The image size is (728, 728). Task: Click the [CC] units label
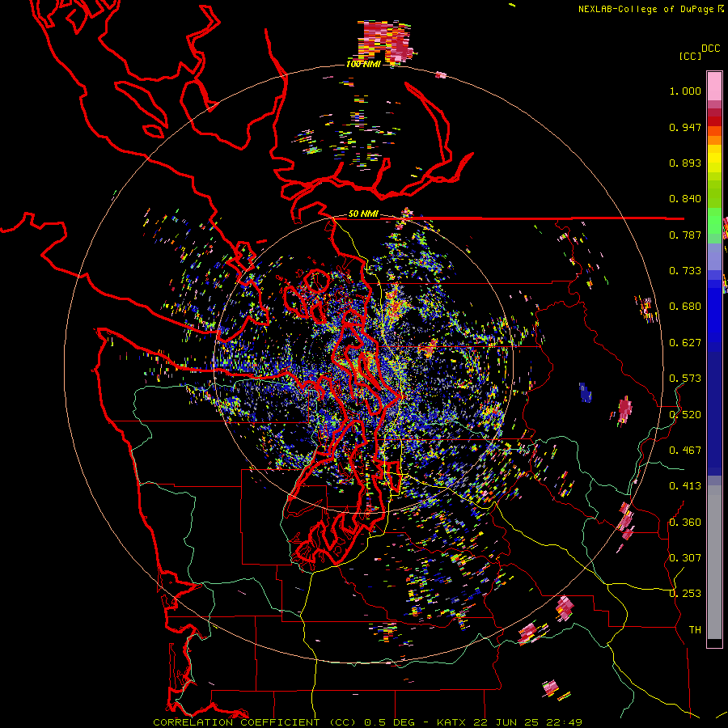[690, 56]
